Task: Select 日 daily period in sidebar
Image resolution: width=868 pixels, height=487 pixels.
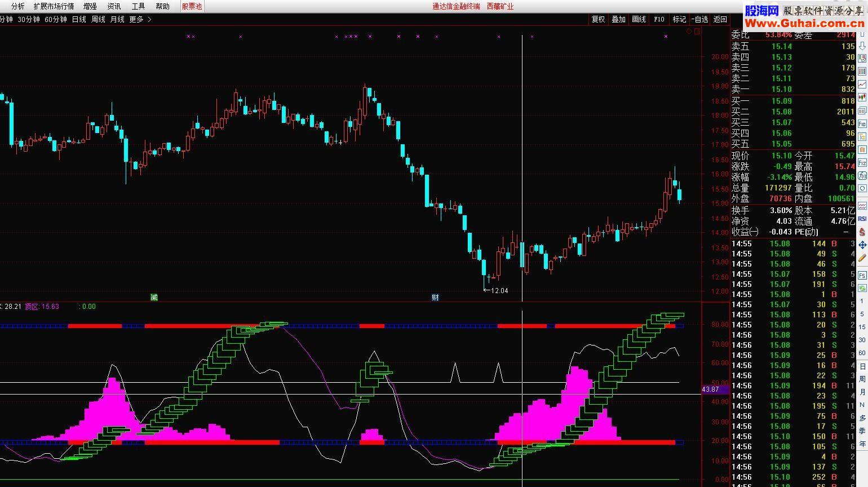Action: [862, 366]
